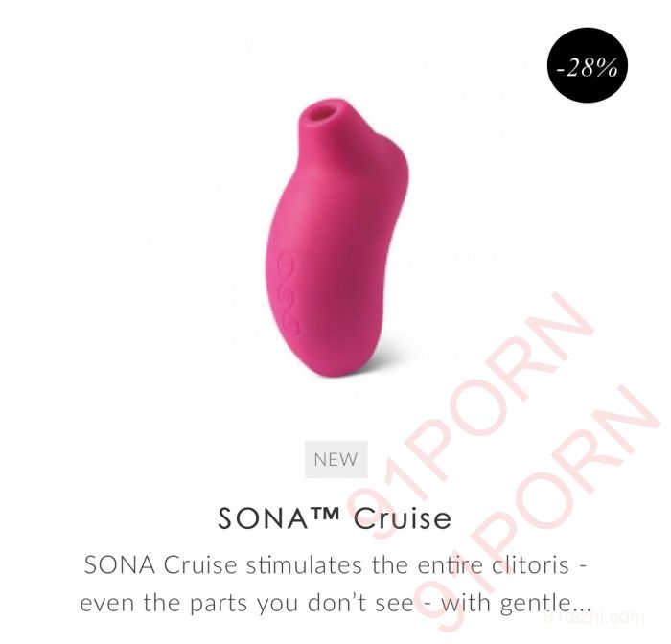Open the SONA™ Cruise product title
Image resolution: width=671 pixels, height=644 pixels.
click(335, 518)
